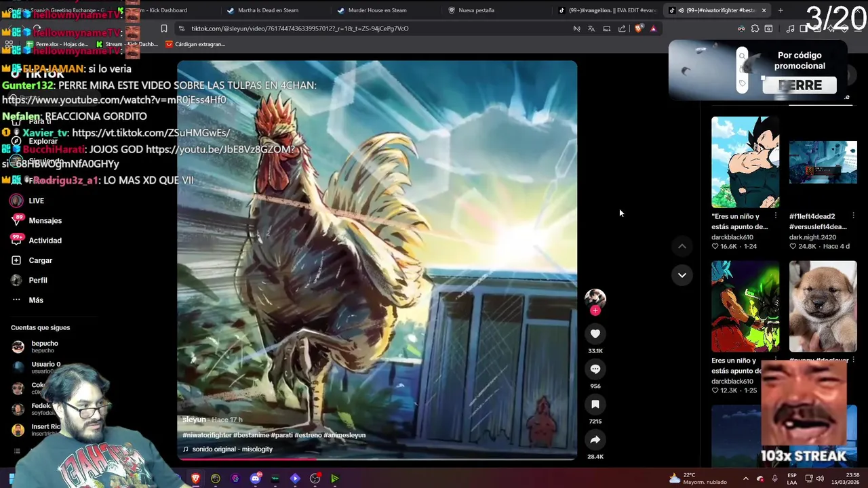
Task: Go to the next video arrow
Action: (x=682, y=275)
